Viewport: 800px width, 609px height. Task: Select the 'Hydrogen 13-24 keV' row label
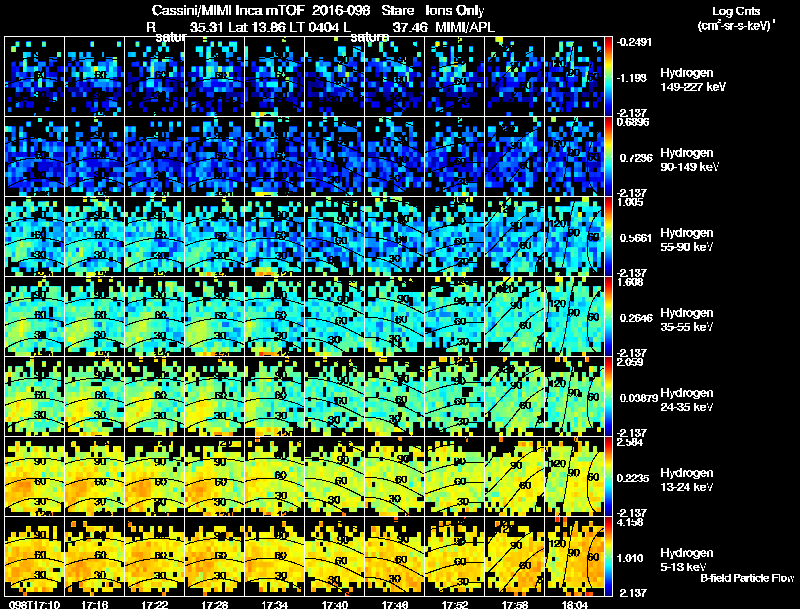coord(687,480)
